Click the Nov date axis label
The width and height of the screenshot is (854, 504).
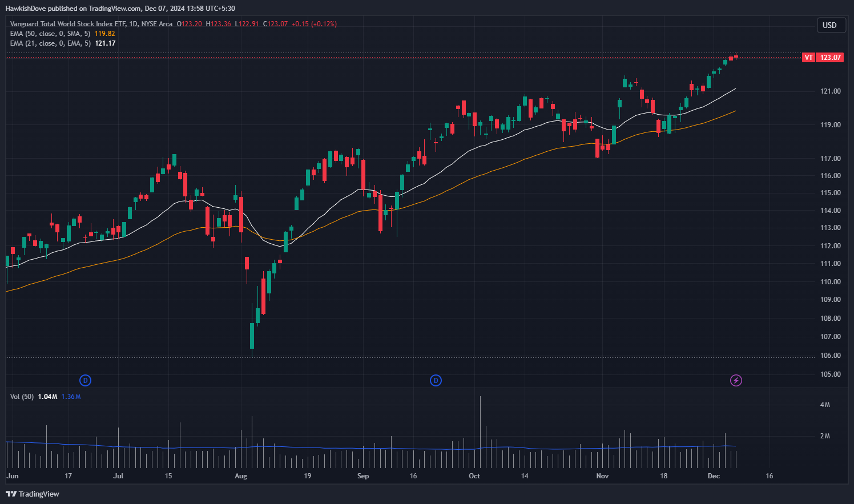(602, 476)
